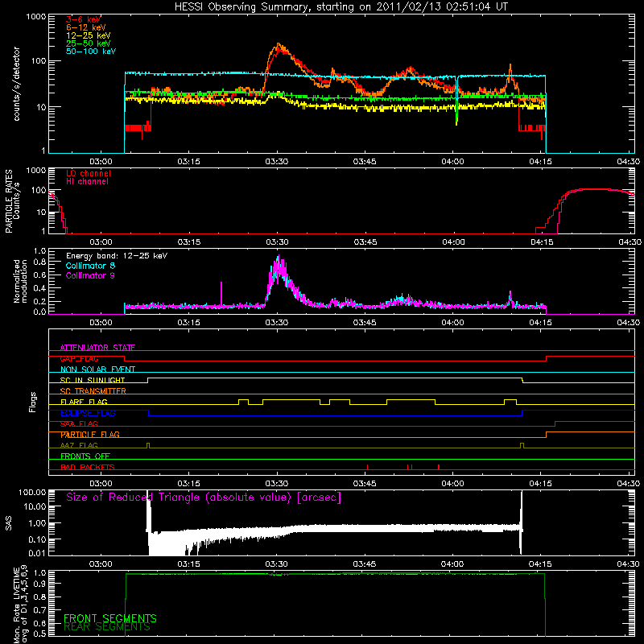Click the FRONT SEGMENTS legend label
The height and width of the screenshot is (644, 644).
point(110,618)
